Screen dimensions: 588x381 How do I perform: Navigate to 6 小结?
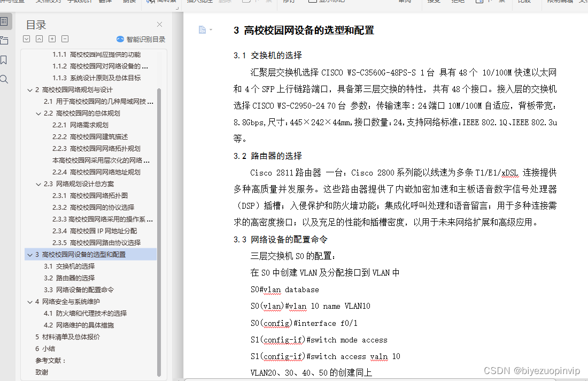[45, 348]
